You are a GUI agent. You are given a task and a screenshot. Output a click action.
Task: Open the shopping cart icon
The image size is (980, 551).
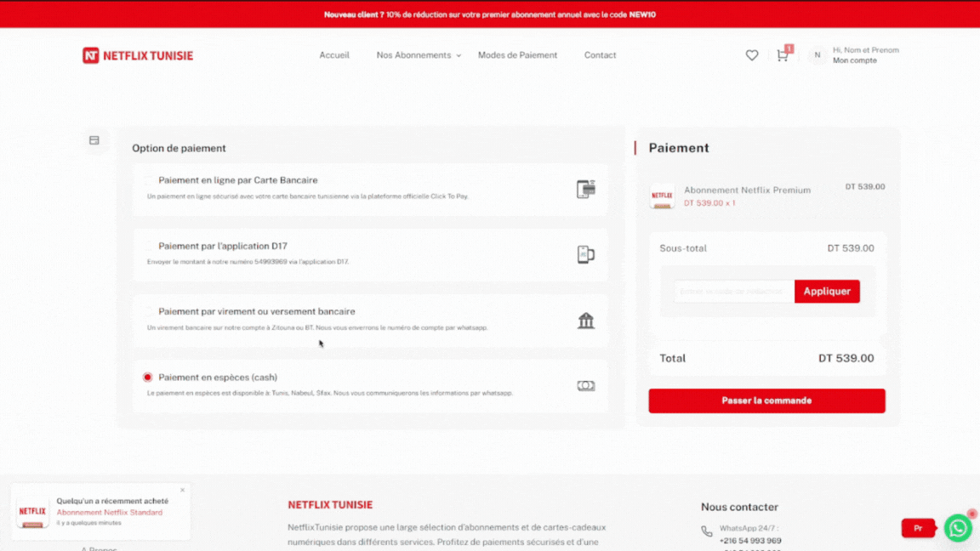[783, 55]
